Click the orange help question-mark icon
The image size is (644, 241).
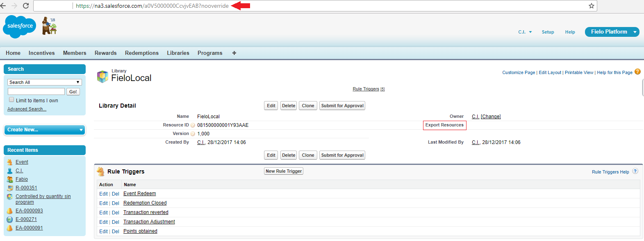click(x=637, y=72)
